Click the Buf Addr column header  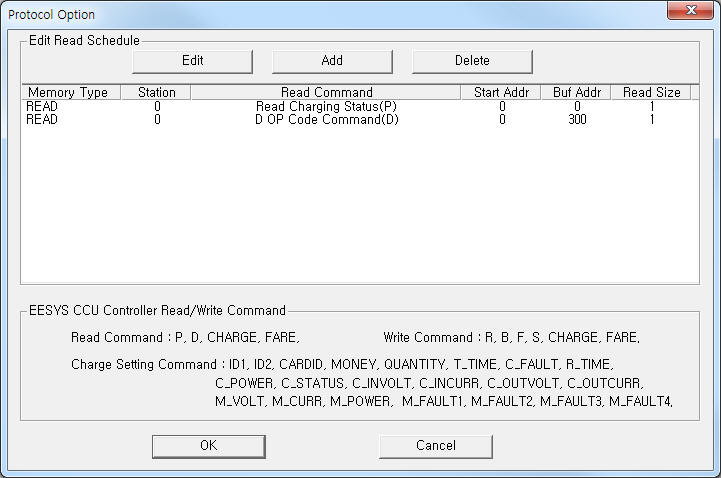[577, 92]
